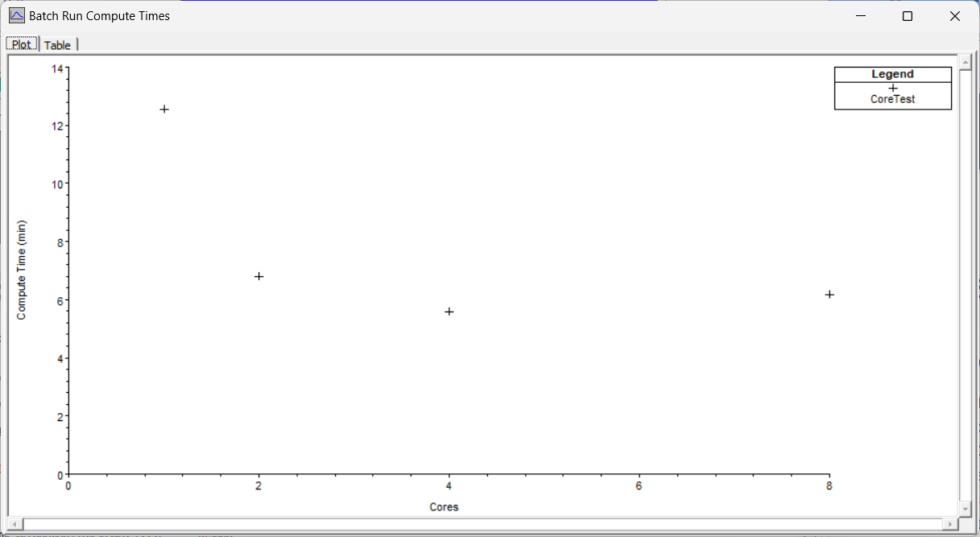Click the Compute Time (min) y-axis label
This screenshot has height=537, width=980.
click(22, 270)
